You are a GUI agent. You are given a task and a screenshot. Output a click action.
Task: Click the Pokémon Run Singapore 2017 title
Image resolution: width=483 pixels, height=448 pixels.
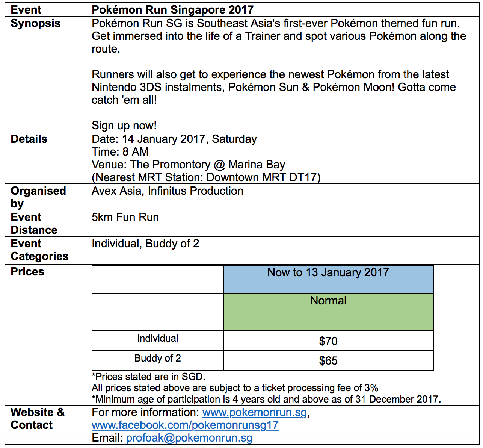[172, 10]
